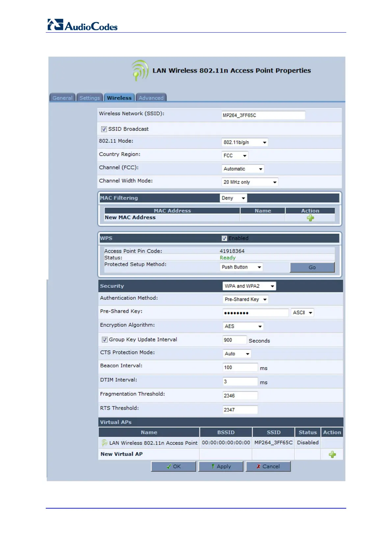Open the Protected Setup Method Push Button dropdown

[x=241, y=267]
